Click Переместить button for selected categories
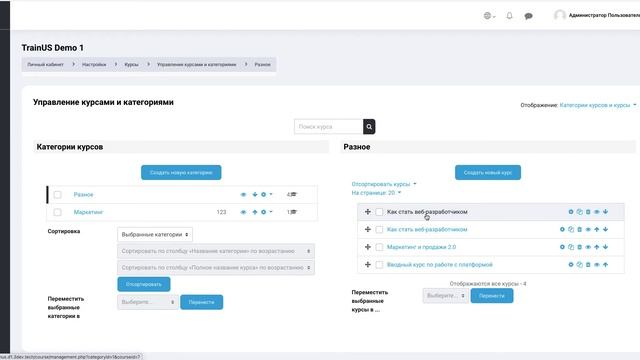 (202, 302)
